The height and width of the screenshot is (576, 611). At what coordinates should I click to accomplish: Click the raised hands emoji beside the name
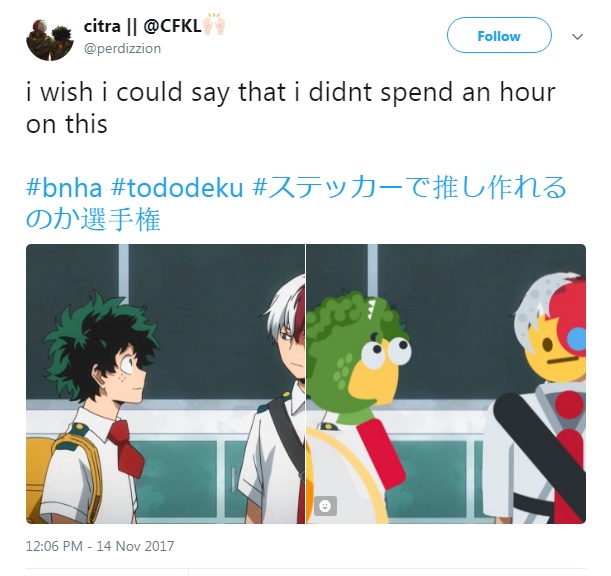coord(214,25)
